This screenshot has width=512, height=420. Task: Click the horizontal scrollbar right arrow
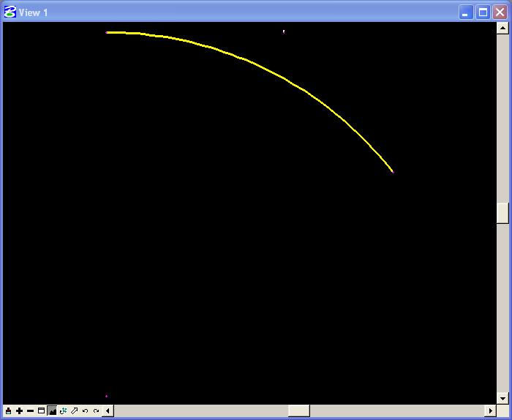(x=491, y=411)
